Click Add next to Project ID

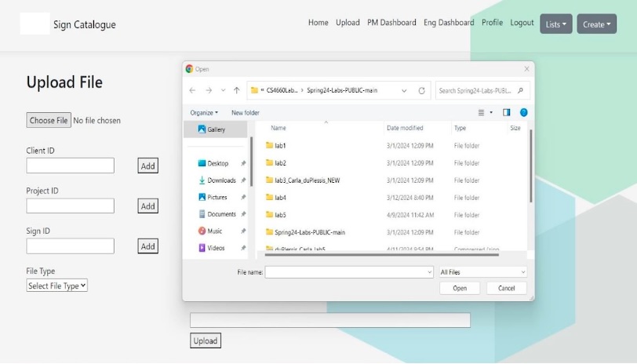click(147, 206)
